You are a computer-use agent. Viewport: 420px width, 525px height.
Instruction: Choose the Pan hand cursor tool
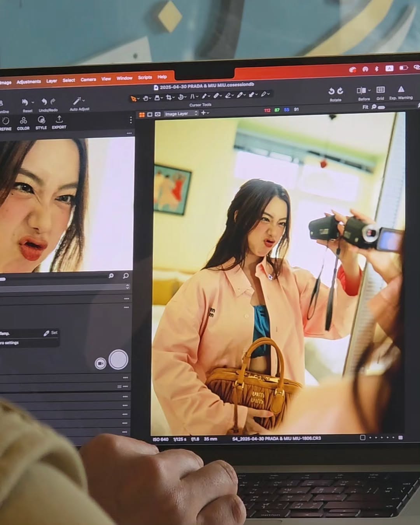coord(146,98)
